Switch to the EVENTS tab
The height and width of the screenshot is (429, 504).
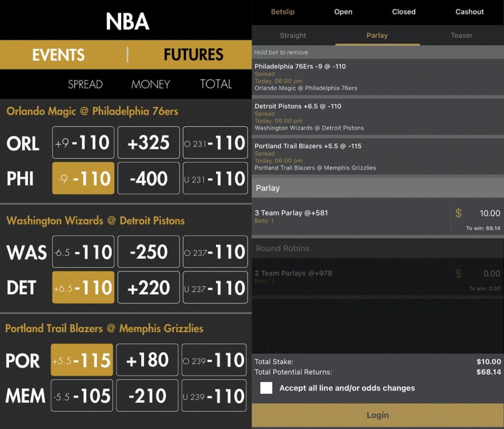click(58, 55)
